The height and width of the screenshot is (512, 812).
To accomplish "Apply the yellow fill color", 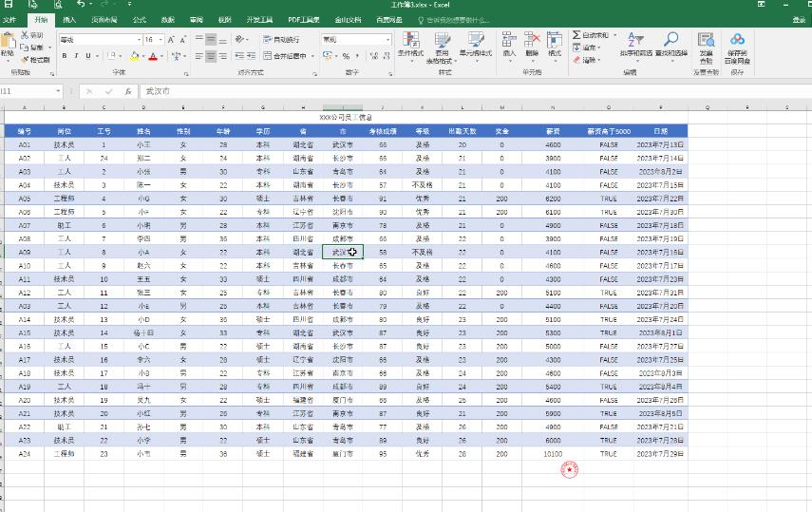I will tap(134, 55).
